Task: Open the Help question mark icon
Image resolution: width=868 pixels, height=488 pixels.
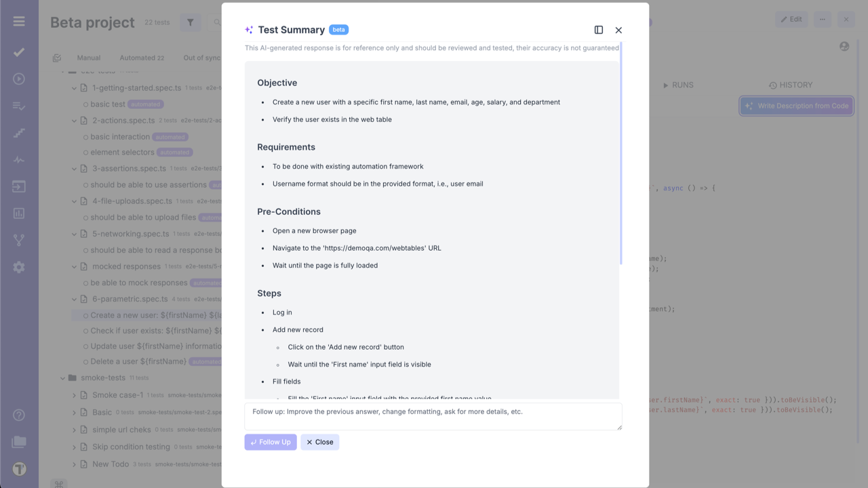Action: pos(19,415)
